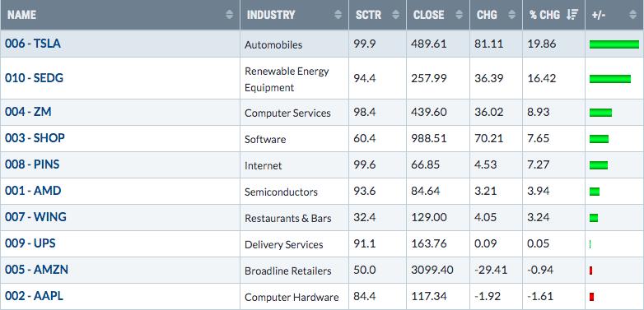The image size is (644, 310).
Task: Click TSLA's green change bar
Action: pos(614,44)
